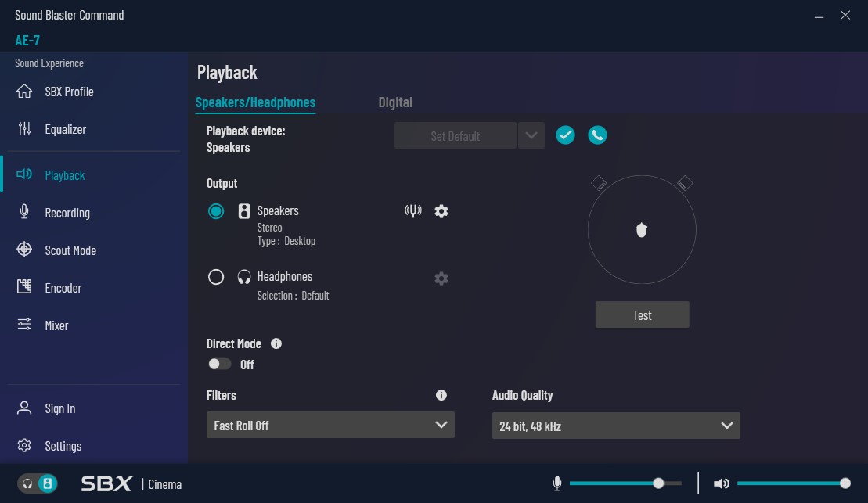Mute output via bottom speaker volume icon
The image size is (868, 503).
tap(722, 483)
